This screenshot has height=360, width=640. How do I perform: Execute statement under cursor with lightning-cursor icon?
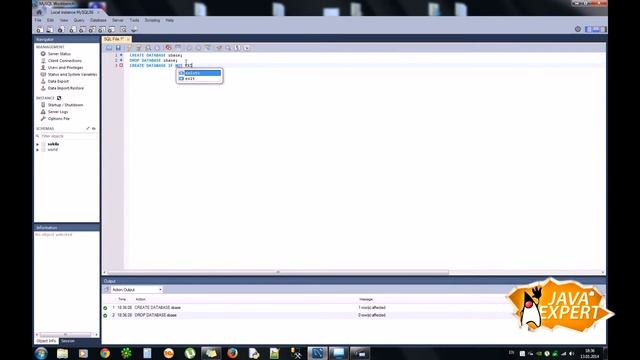(x=138, y=48)
